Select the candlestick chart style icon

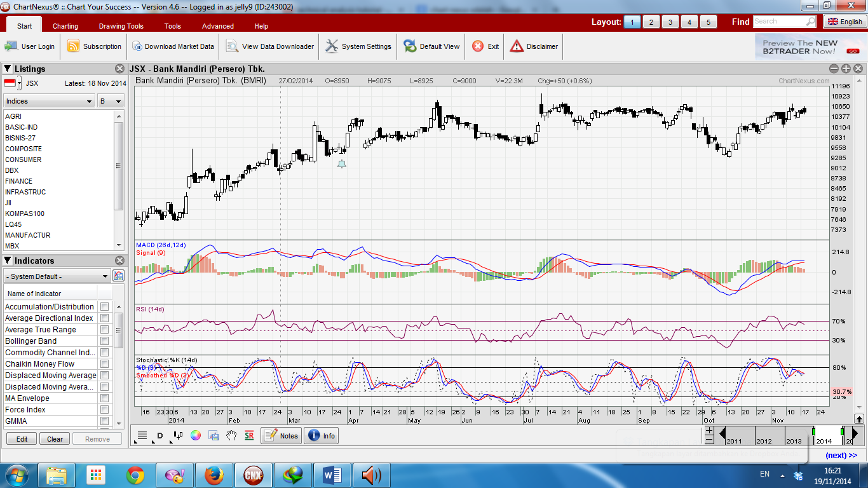[x=179, y=435]
